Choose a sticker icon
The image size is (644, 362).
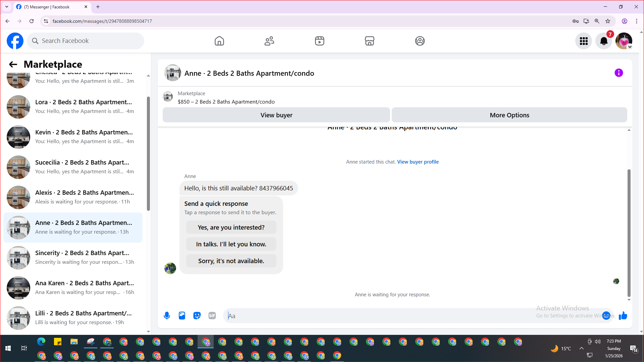pos(197,316)
